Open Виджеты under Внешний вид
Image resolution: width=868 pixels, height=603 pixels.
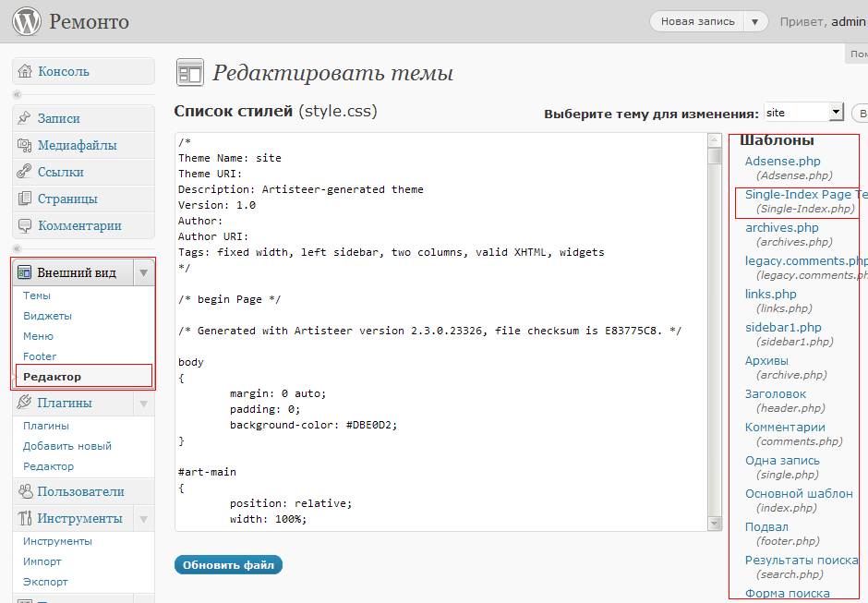pyautogui.click(x=48, y=316)
